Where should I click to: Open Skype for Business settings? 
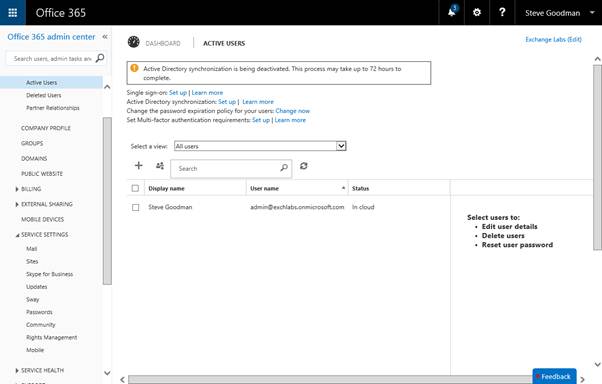tap(49, 274)
